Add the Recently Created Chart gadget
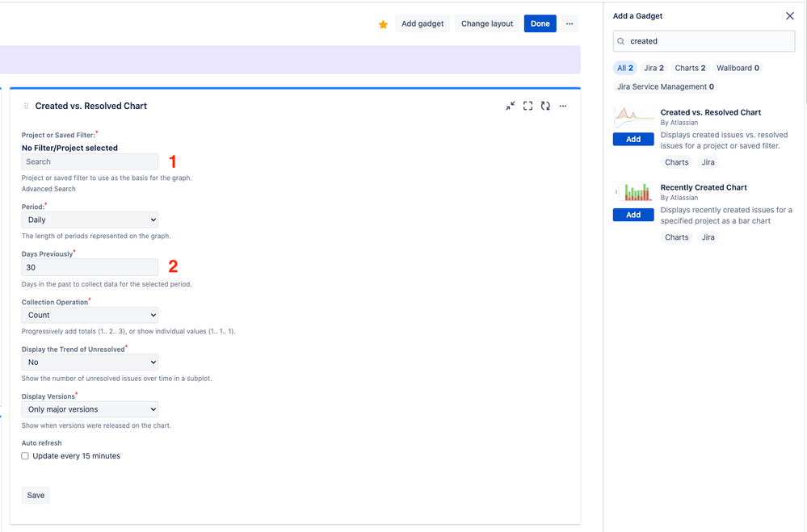The image size is (807, 532). [x=633, y=215]
